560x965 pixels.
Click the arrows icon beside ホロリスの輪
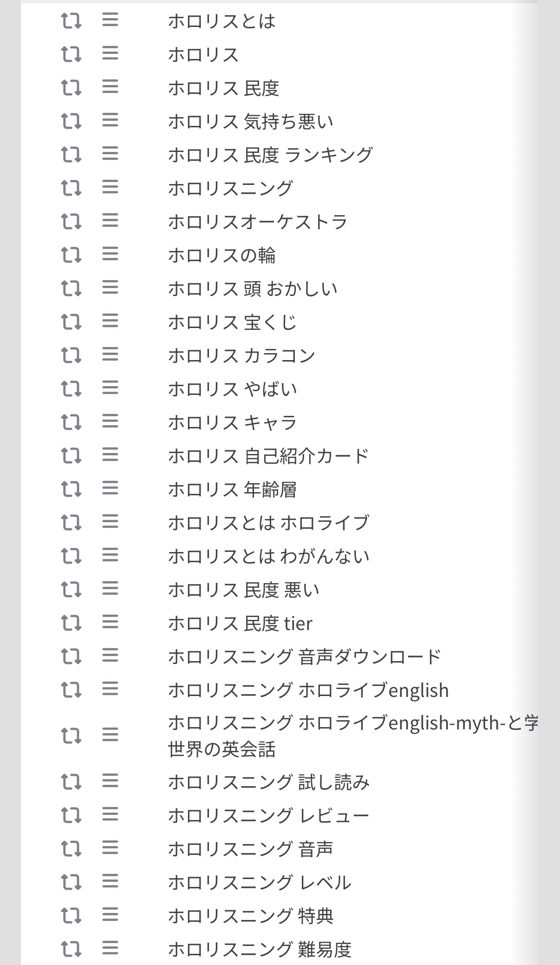[x=71, y=255]
